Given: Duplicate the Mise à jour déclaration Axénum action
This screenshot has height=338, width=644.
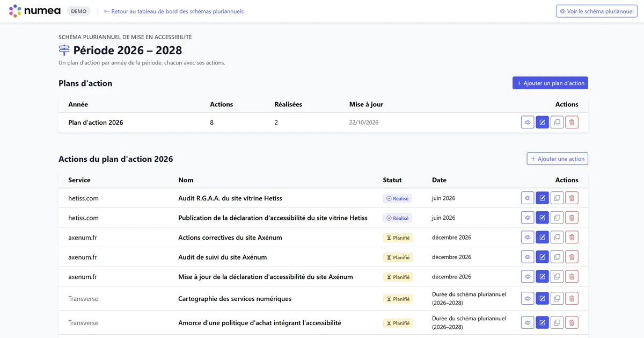Looking at the screenshot, I should (x=557, y=277).
